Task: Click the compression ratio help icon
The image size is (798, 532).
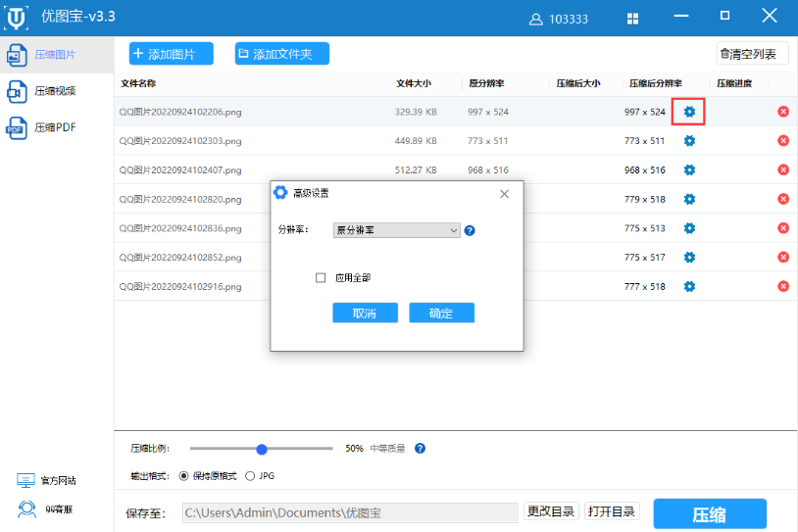Action: 420,448
